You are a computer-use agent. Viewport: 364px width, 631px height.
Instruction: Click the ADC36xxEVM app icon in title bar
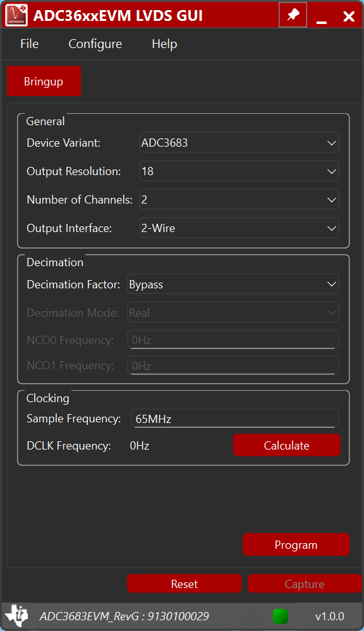point(16,15)
